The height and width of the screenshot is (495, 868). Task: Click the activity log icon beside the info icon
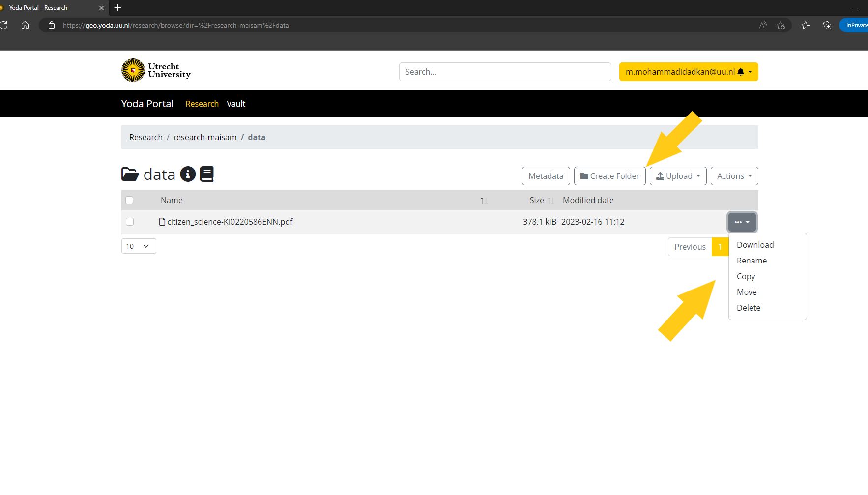pos(207,174)
